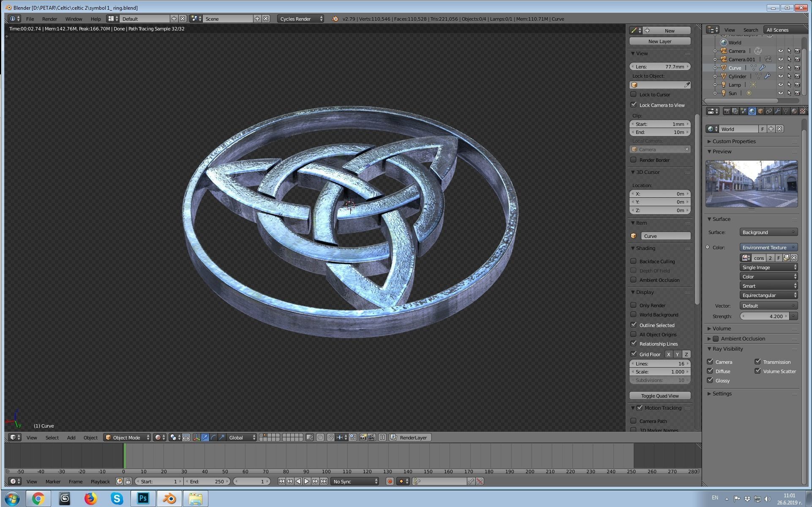The width and height of the screenshot is (812, 507).
Task: Open Blender from the Windows taskbar
Action: point(169,499)
